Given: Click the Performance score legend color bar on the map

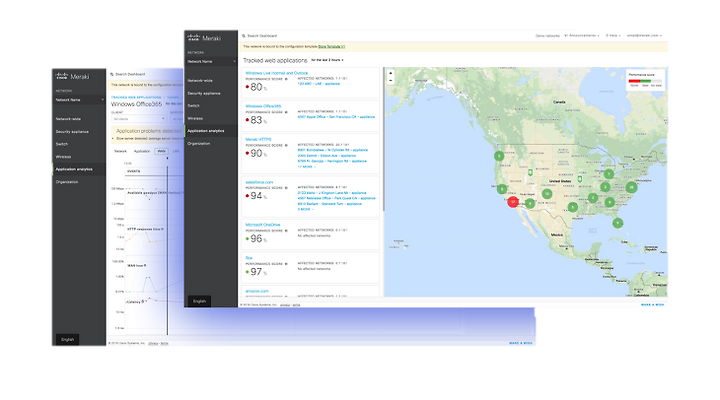Looking at the screenshot, I should pyautogui.click(x=645, y=81).
